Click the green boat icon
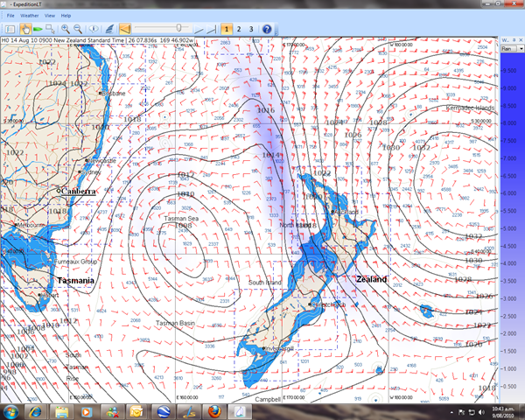The height and width of the screenshot is (420, 525). tap(38, 29)
